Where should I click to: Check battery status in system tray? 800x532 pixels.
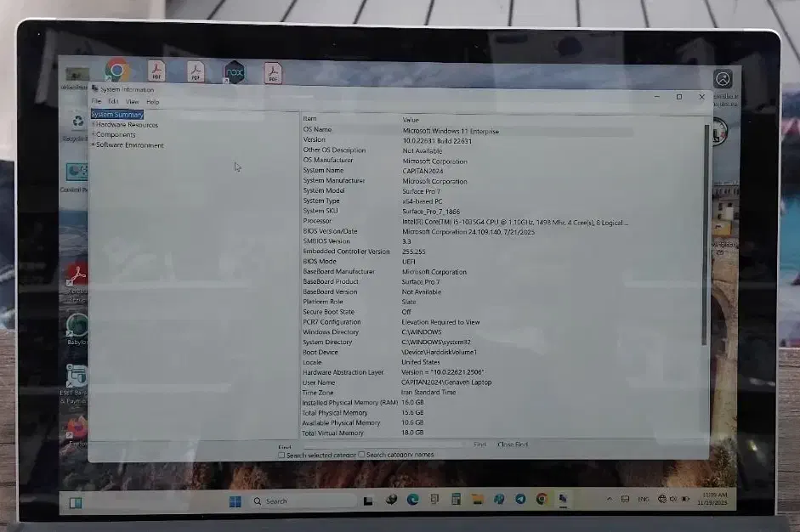click(x=686, y=499)
